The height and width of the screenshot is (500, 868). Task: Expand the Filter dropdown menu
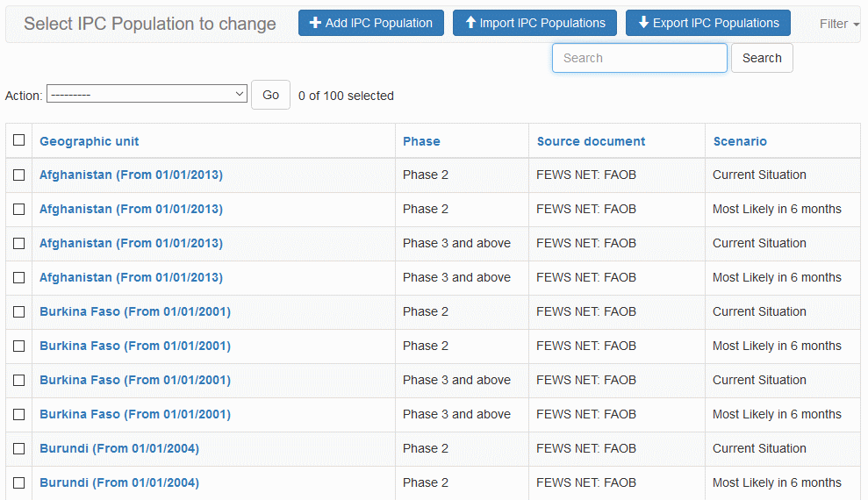[x=838, y=24]
